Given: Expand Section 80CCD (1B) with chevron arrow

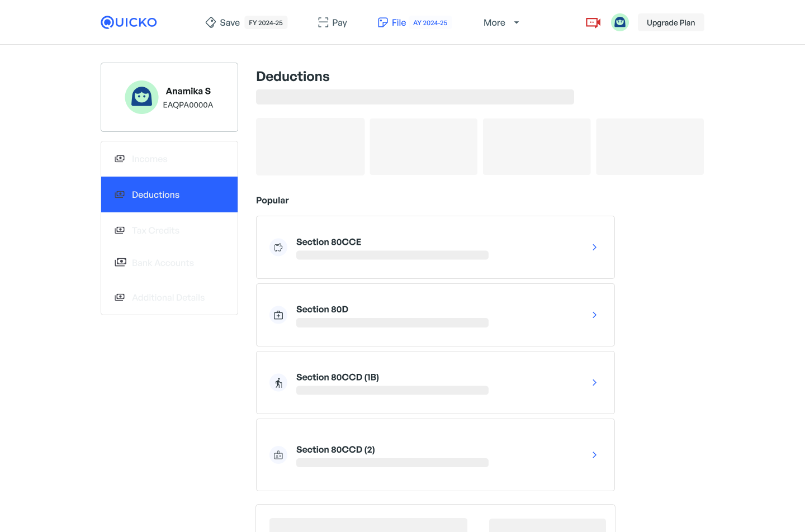Looking at the screenshot, I should 594,383.
